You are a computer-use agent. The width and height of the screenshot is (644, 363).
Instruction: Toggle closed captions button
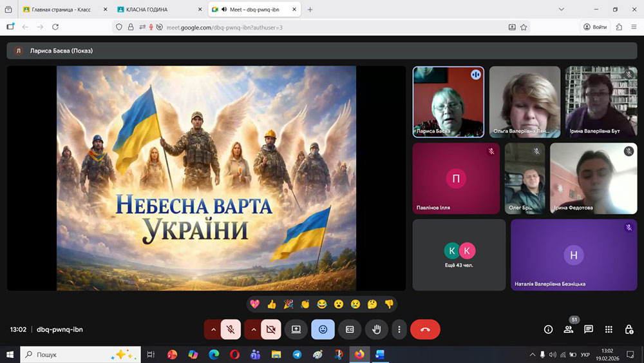point(350,329)
